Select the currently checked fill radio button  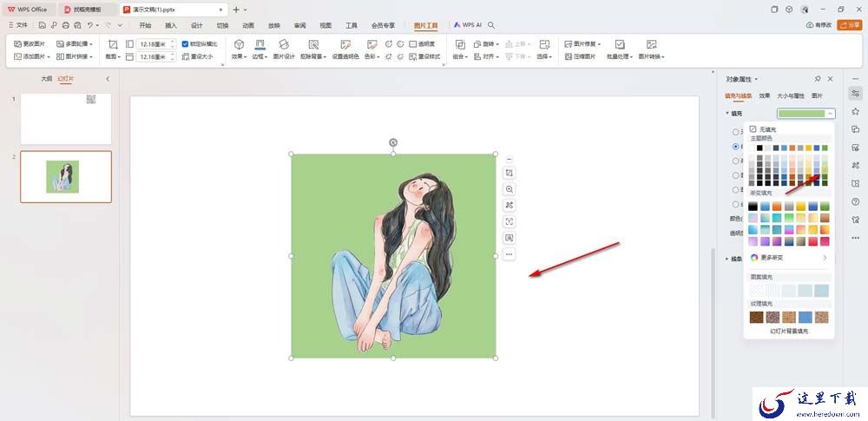[736, 147]
